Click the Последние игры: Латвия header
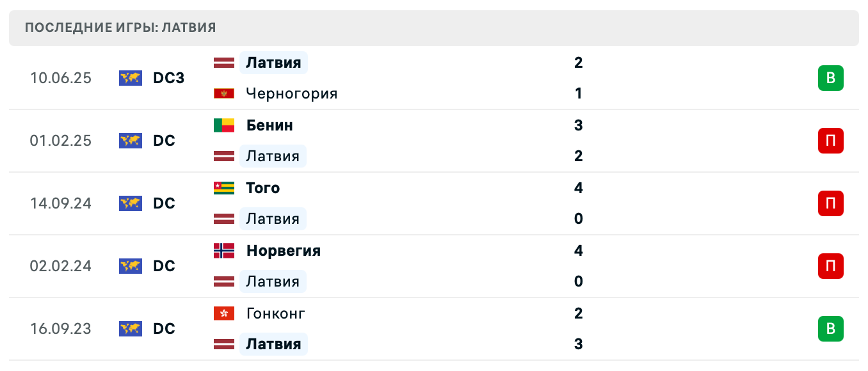The width and height of the screenshot is (868, 371). [x=120, y=28]
